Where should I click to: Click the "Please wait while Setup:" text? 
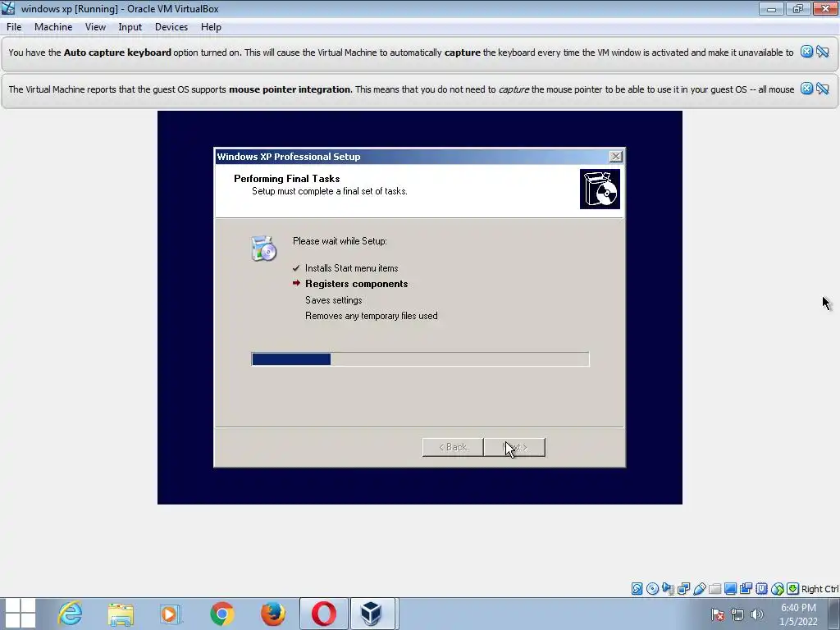point(340,241)
